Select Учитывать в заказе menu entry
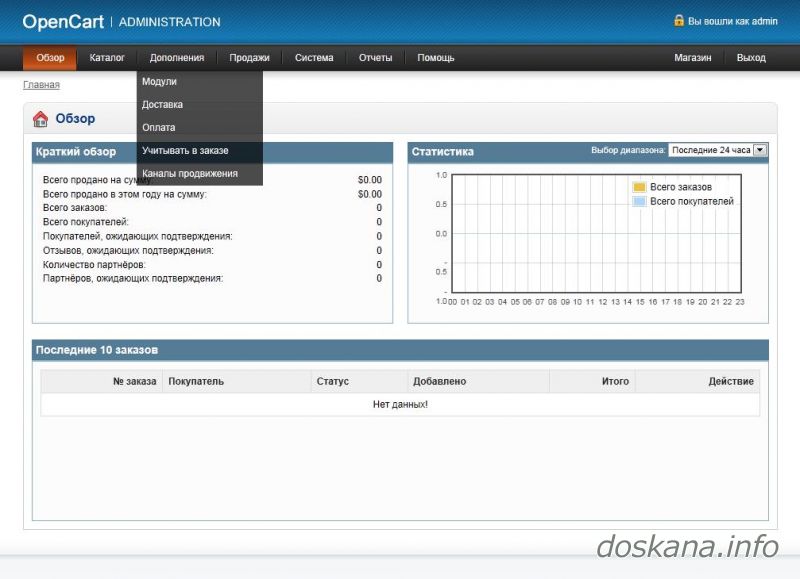The height and width of the screenshot is (579, 800). (x=186, y=151)
